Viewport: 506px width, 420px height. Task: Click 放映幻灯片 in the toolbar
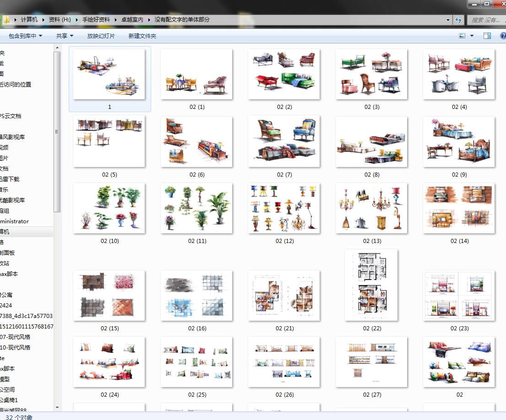click(x=101, y=36)
